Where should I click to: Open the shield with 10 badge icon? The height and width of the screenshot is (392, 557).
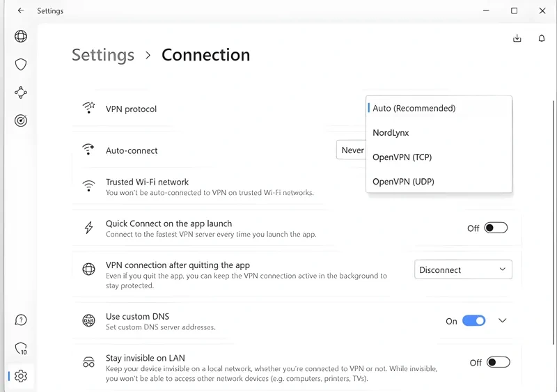(x=21, y=348)
